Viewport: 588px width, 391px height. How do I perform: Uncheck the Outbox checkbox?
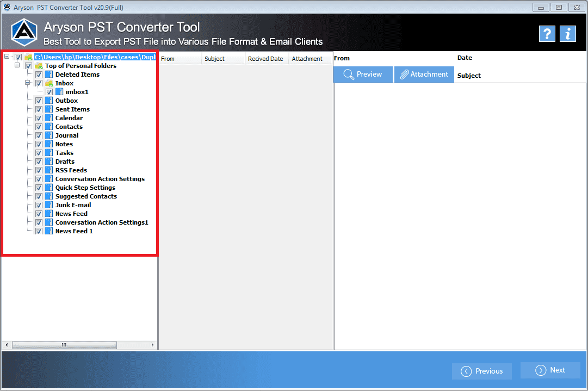point(39,101)
